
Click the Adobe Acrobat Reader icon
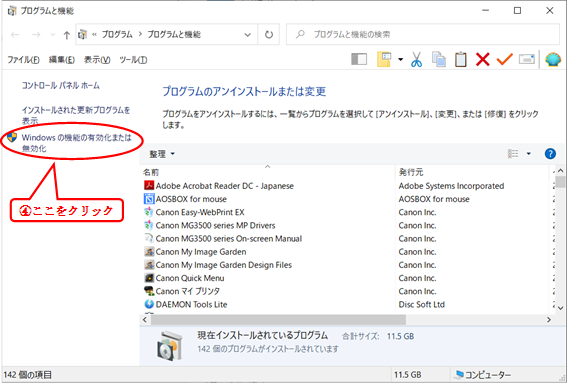[149, 186]
